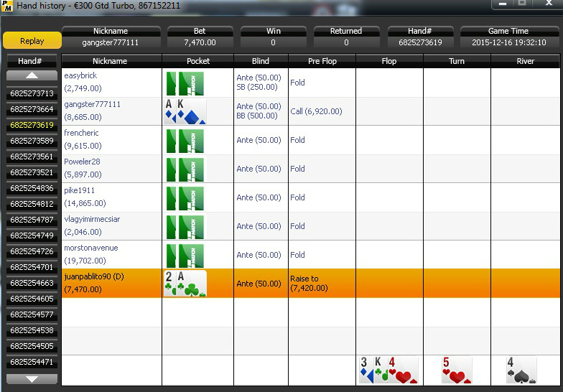Select hand 6825254505
The image size is (563, 392).
(32, 346)
